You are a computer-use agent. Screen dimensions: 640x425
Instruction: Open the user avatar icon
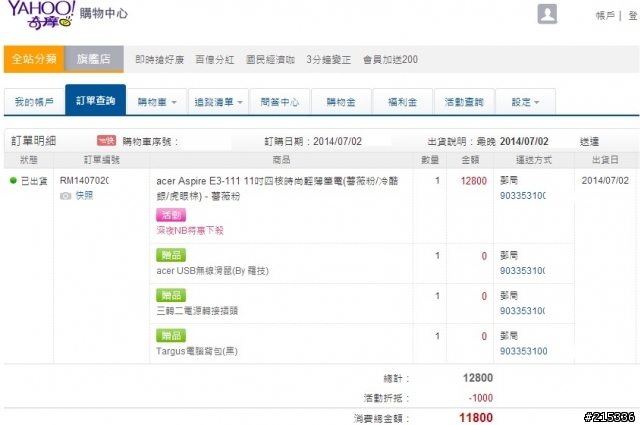click(x=547, y=14)
